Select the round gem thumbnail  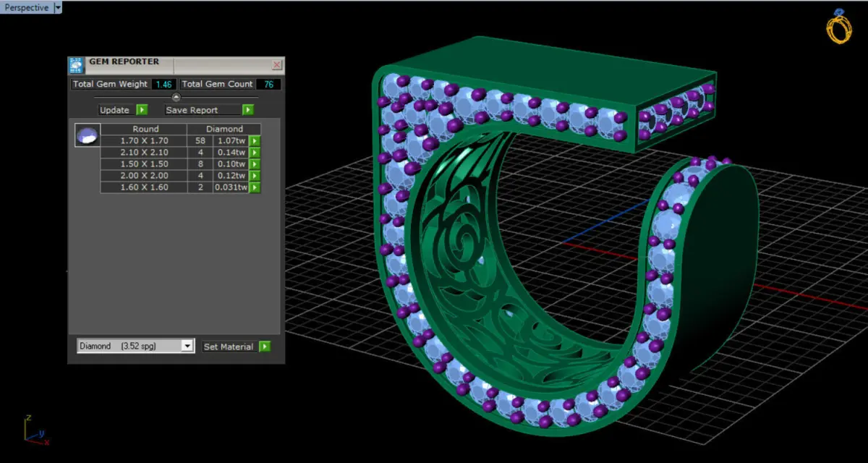[87, 135]
